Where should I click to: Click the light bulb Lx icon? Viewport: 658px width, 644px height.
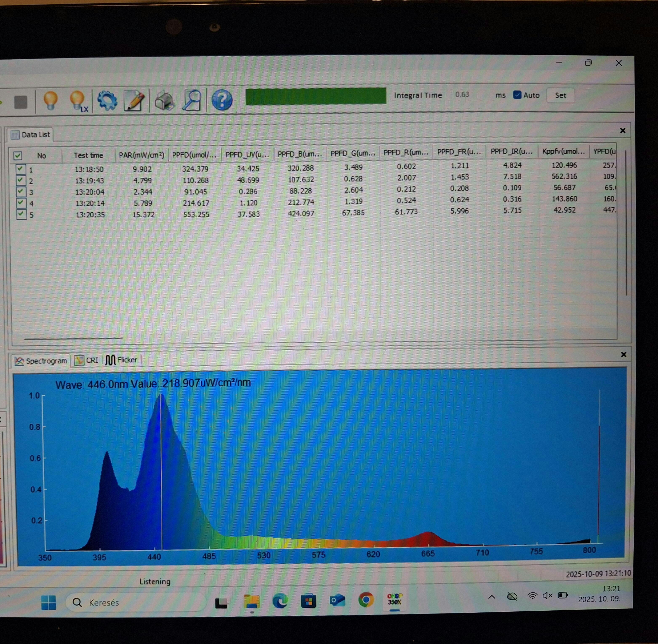[x=78, y=101]
